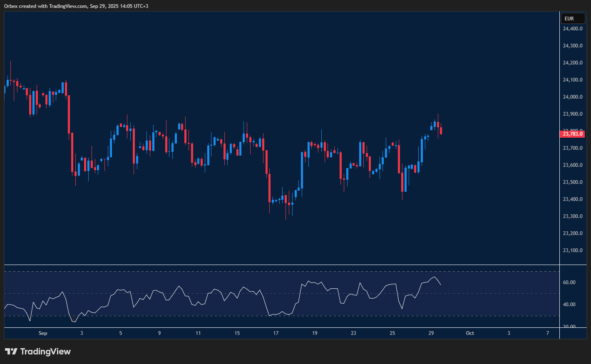
Task: Click the Orbex created with TradingView.com header text
Action: coord(76,6)
